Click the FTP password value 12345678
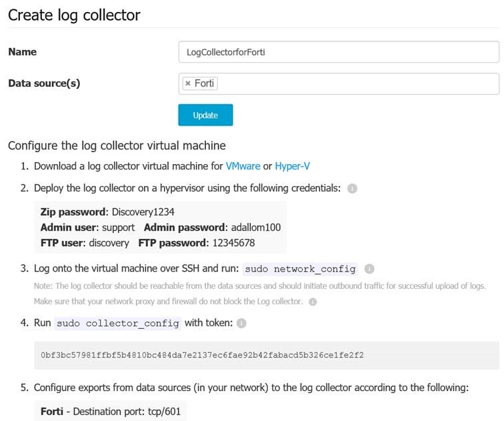The image size is (504, 421). coord(234,243)
